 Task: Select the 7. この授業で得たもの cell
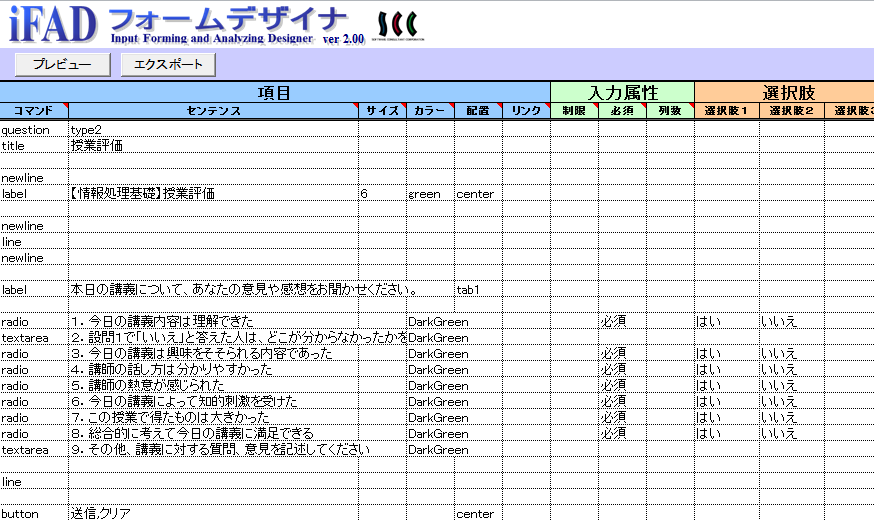213,418
